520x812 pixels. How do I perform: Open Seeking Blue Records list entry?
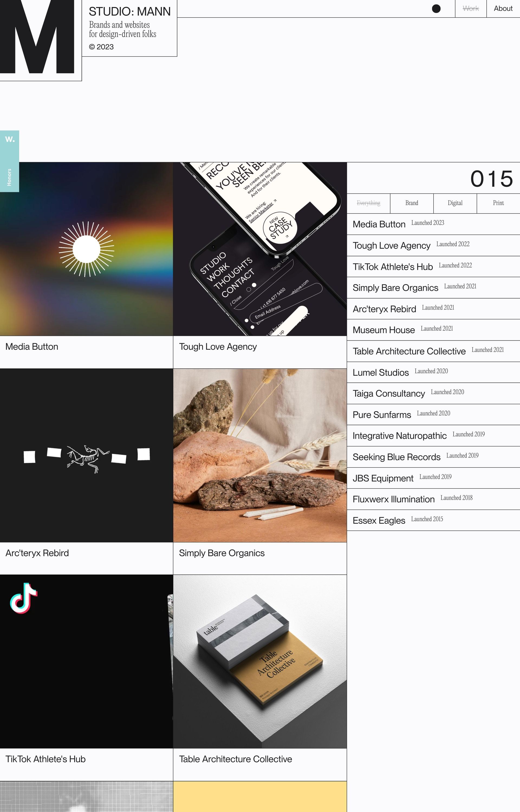(396, 457)
